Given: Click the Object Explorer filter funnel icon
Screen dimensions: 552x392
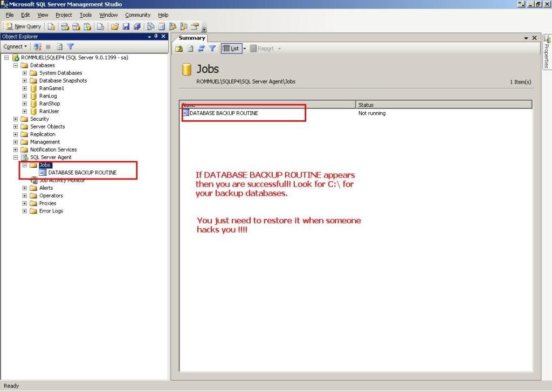Looking at the screenshot, I should pyautogui.click(x=71, y=47).
